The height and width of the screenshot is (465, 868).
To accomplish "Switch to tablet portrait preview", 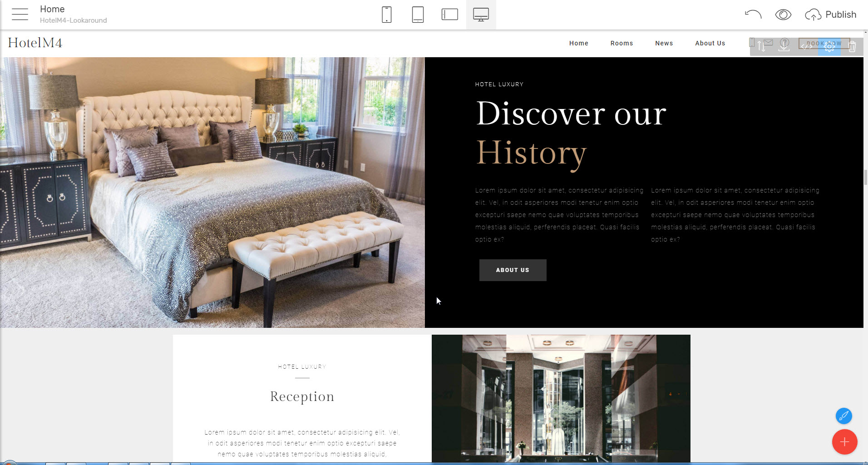I will click(x=418, y=15).
